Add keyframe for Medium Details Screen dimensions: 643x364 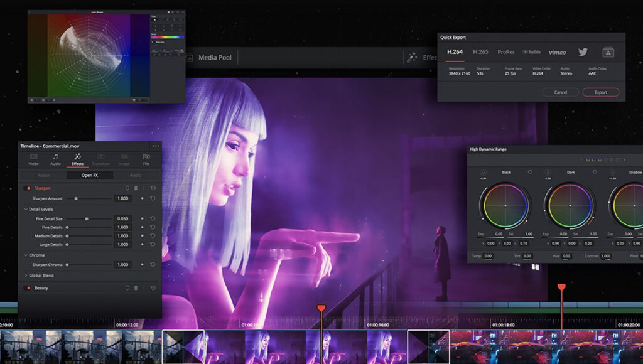click(x=143, y=236)
